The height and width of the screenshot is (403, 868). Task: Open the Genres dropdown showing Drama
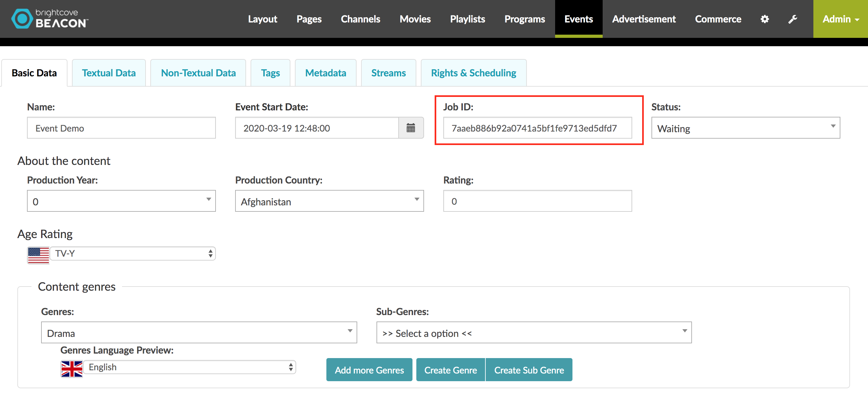tap(199, 333)
